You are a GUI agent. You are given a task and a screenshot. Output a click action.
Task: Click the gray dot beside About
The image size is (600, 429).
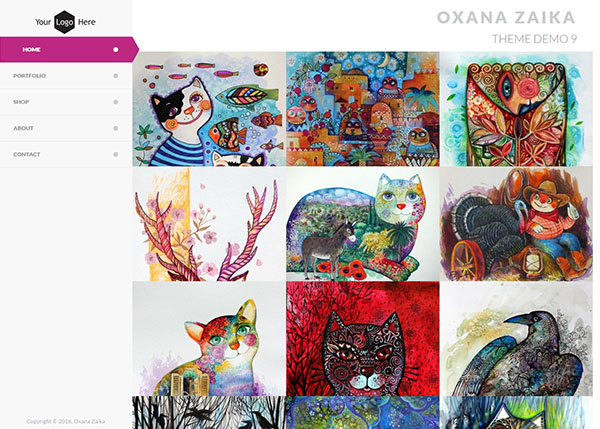point(116,128)
